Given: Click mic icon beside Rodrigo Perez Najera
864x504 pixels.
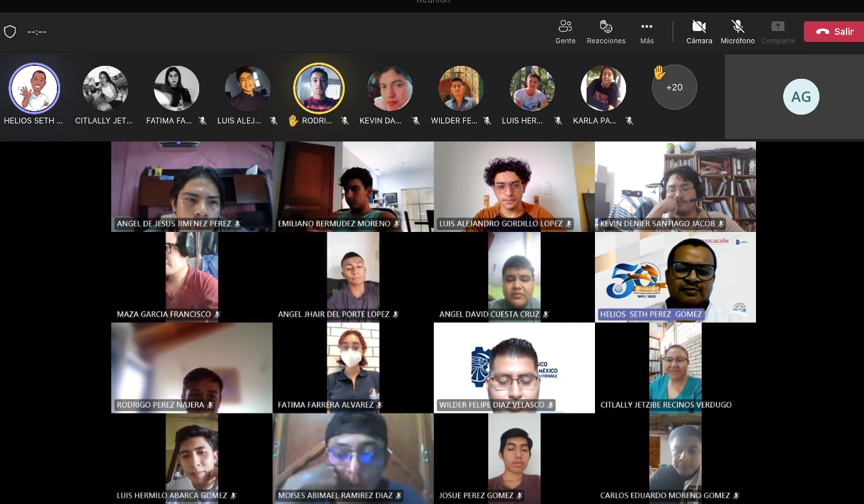Looking at the screenshot, I should pyautogui.click(x=210, y=405).
